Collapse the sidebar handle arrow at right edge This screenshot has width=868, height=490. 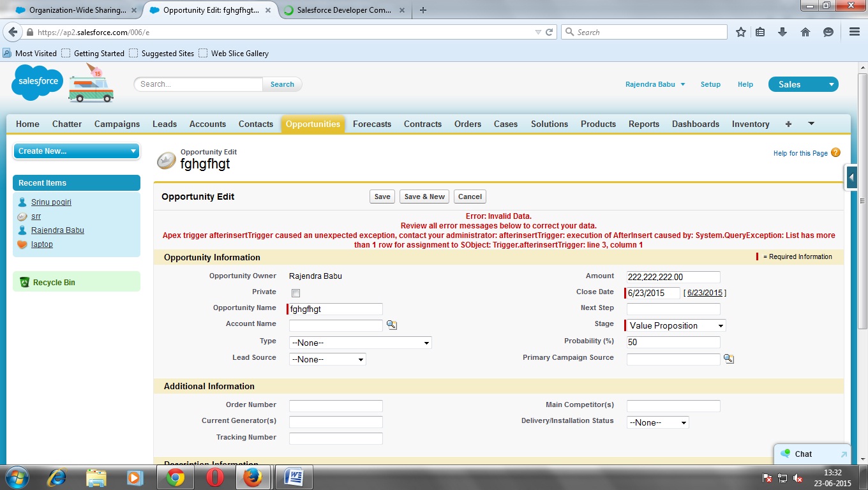[x=851, y=177]
